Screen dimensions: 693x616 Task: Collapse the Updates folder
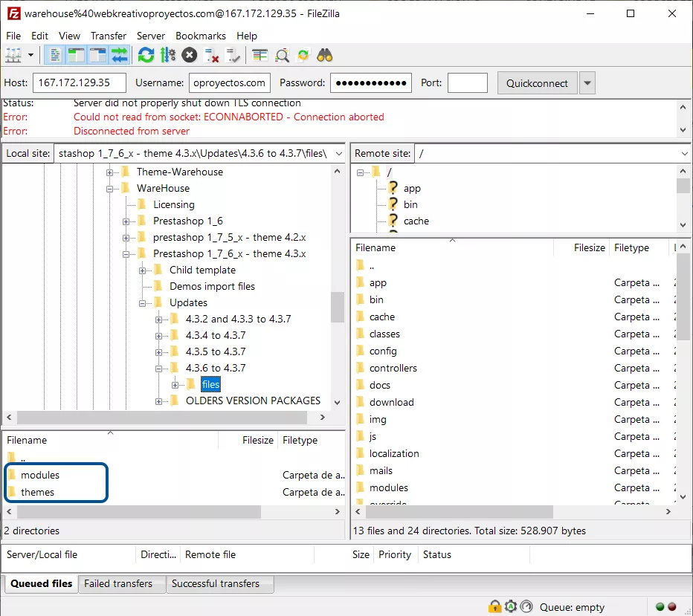pos(142,303)
